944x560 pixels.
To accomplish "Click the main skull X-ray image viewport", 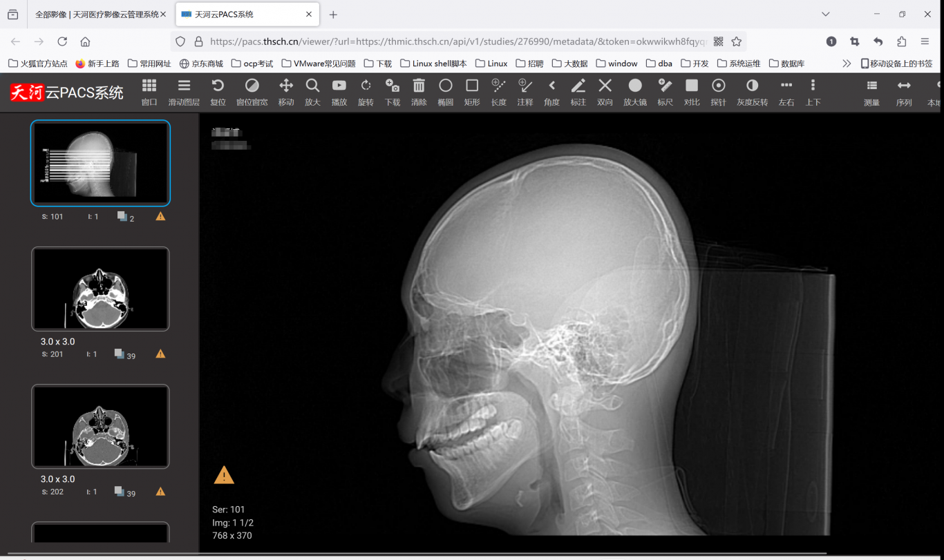I will 572,333.
